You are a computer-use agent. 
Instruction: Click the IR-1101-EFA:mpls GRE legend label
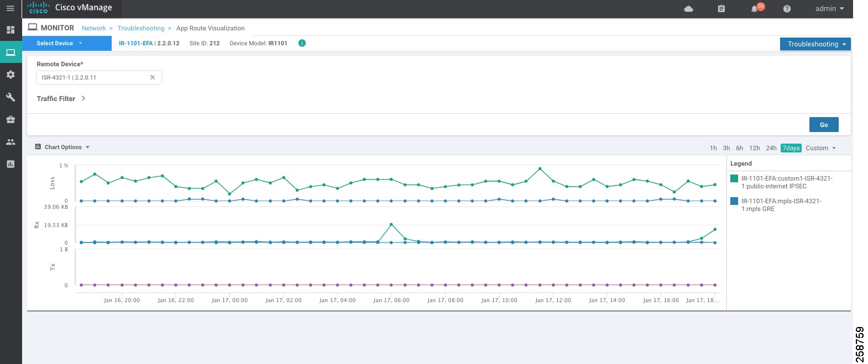point(781,205)
